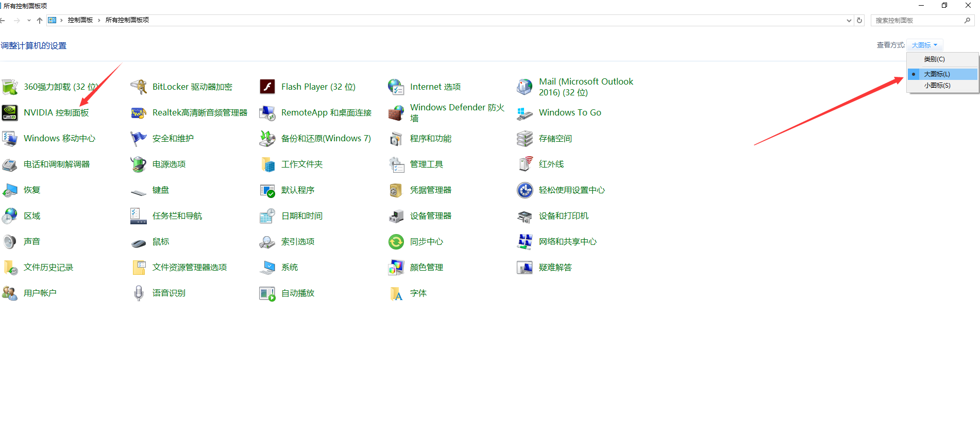Viewport: 980px width, 430px height.
Task: Click the 程序和功能 icon
Action: pyautogui.click(x=396, y=138)
